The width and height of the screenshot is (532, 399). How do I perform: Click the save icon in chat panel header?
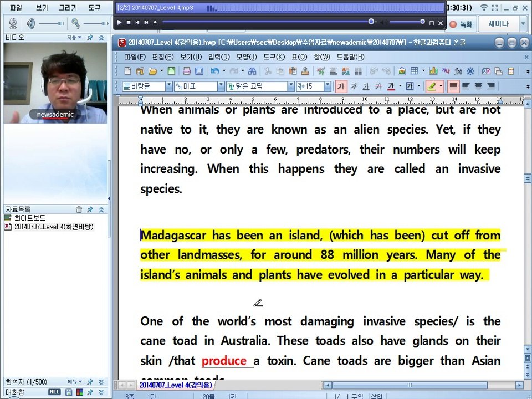[69, 392]
